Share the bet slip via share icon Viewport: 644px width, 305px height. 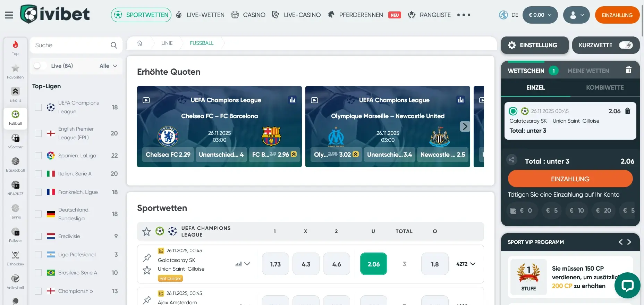click(511, 160)
